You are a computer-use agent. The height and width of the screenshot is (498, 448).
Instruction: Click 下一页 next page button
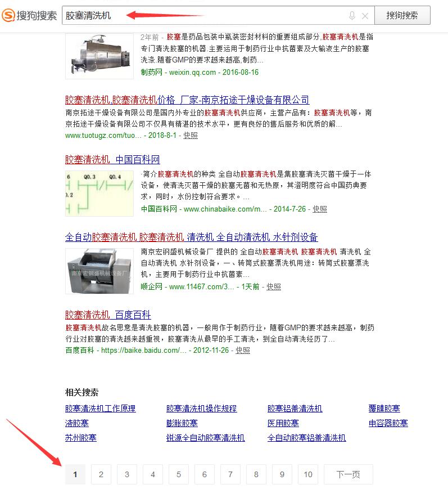click(348, 474)
